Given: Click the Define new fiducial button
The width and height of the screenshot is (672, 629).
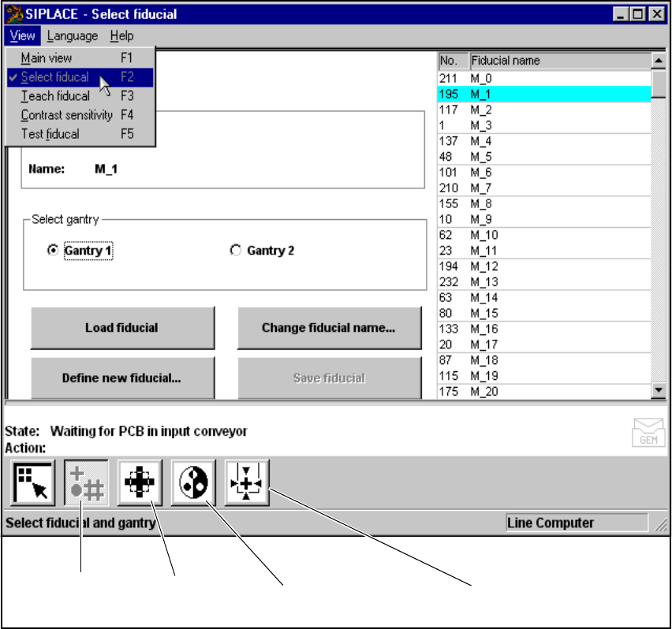Looking at the screenshot, I should click(122, 378).
